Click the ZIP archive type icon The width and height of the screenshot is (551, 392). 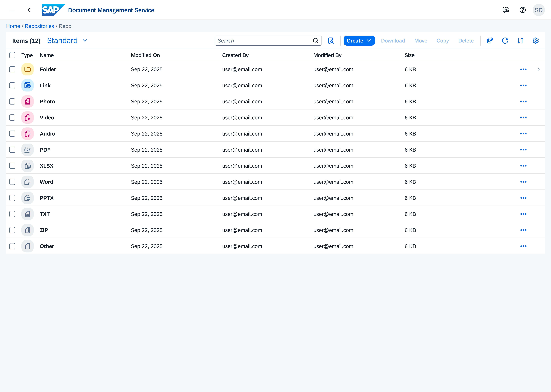pyautogui.click(x=27, y=230)
